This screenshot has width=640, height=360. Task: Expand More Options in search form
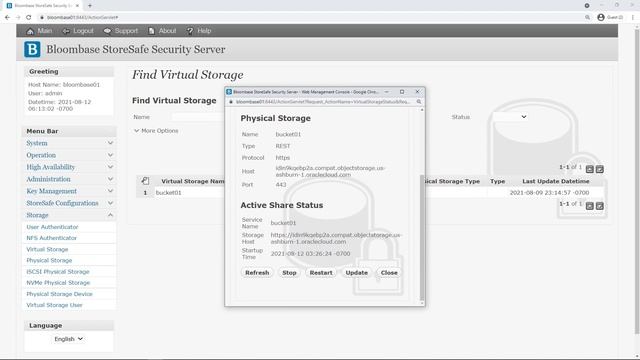pyautogui.click(x=156, y=131)
